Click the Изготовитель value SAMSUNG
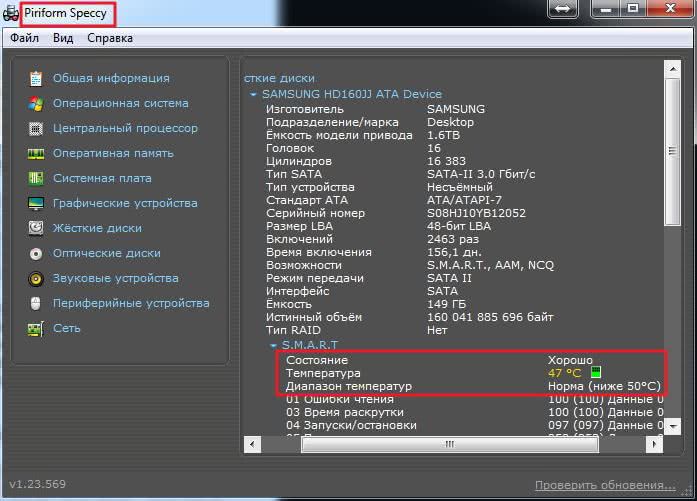Image resolution: width=697 pixels, height=501 pixels. click(x=456, y=109)
